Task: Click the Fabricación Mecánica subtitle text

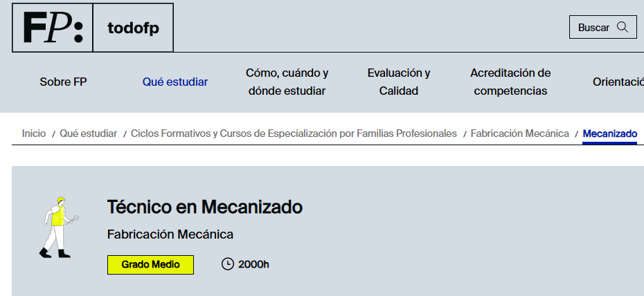Action: (170, 234)
